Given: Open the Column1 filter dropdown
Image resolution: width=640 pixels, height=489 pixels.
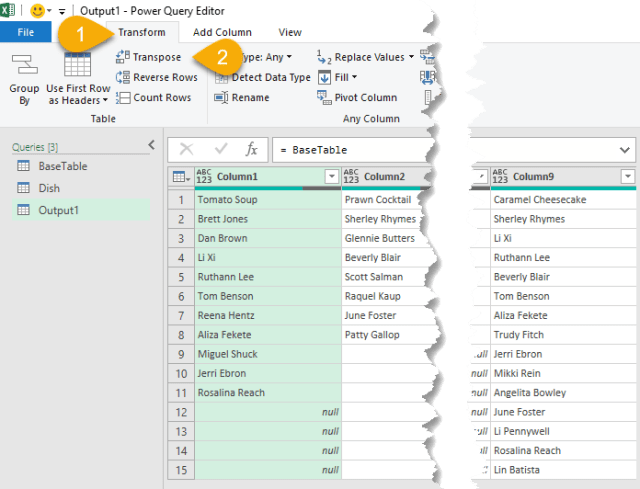Looking at the screenshot, I should 332,176.
